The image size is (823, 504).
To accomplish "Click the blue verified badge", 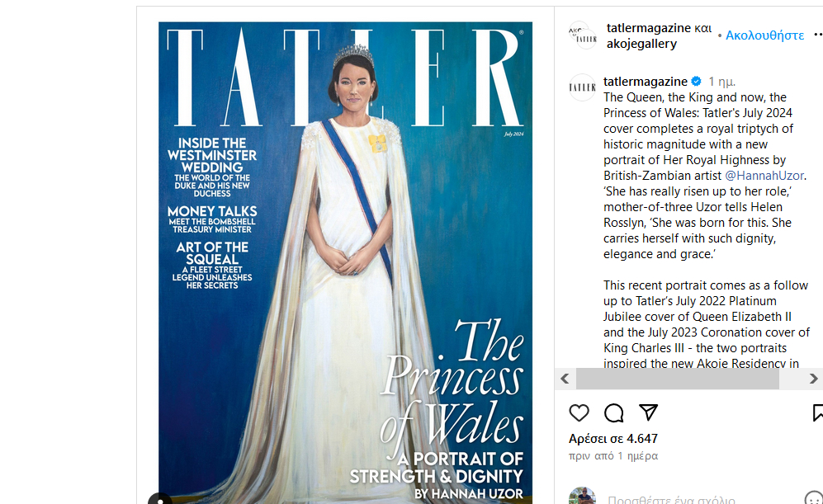I will [697, 82].
